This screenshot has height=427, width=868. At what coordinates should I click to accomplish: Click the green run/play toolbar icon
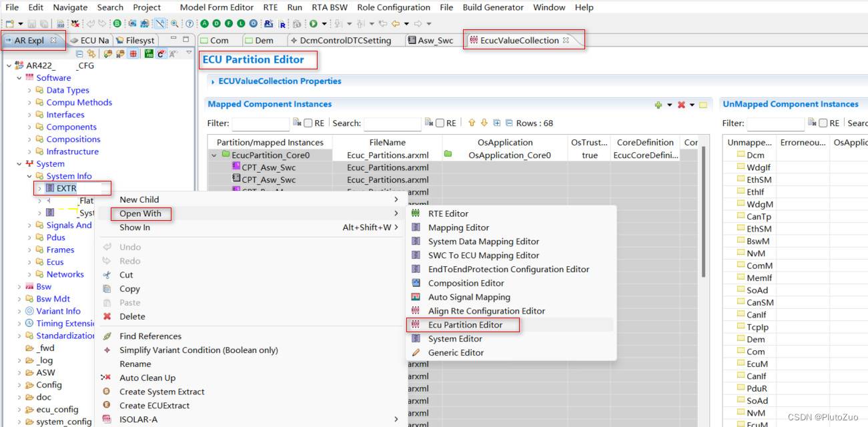click(x=314, y=23)
